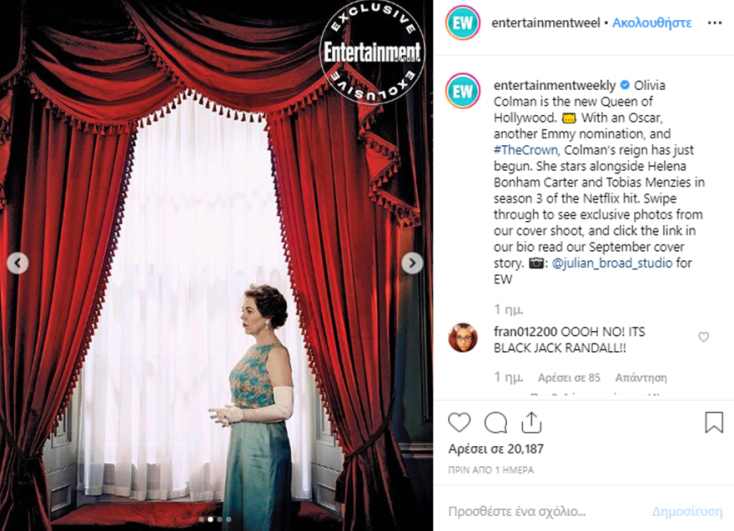Save post with bookmark icon
Image resolution: width=734 pixels, height=531 pixels.
coord(714,422)
